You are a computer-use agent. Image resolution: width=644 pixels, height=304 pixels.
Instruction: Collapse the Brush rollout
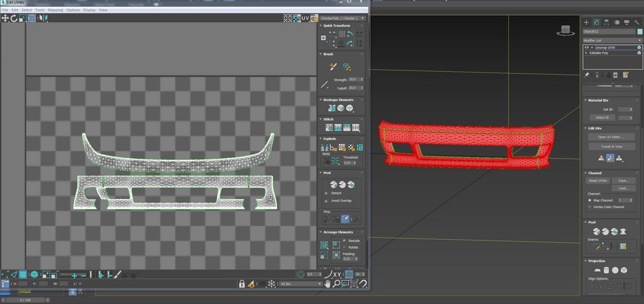point(320,54)
